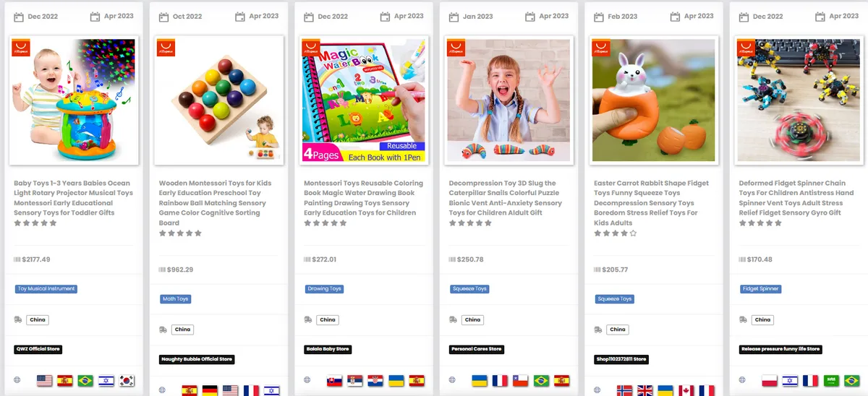Select the Fidget Spinner category tag
This screenshot has height=396, width=868.
[761, 288]
